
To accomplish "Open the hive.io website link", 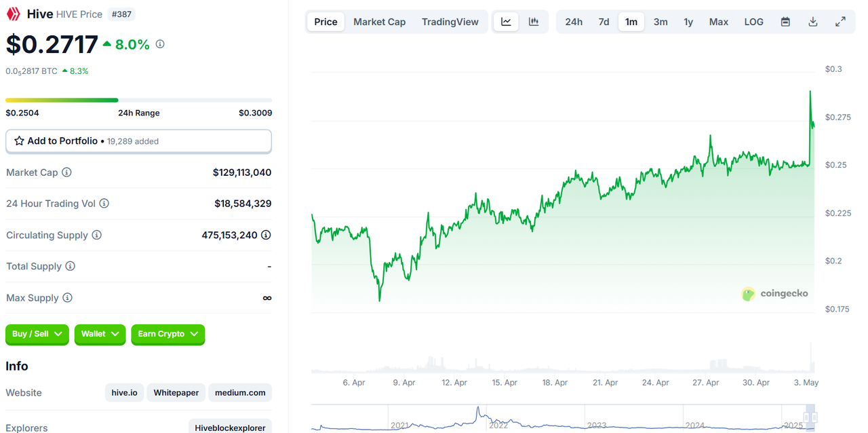I will tap(125, 392).
